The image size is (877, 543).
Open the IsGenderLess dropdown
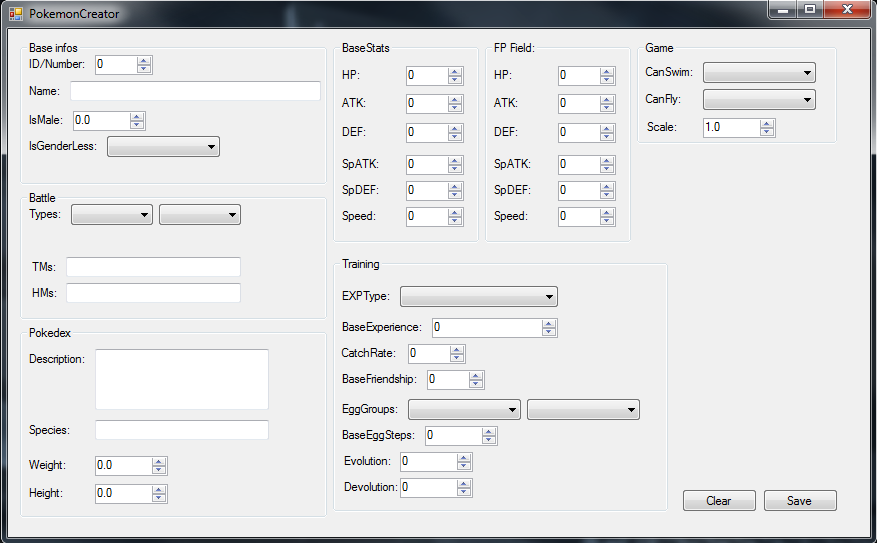coord(163,147)
